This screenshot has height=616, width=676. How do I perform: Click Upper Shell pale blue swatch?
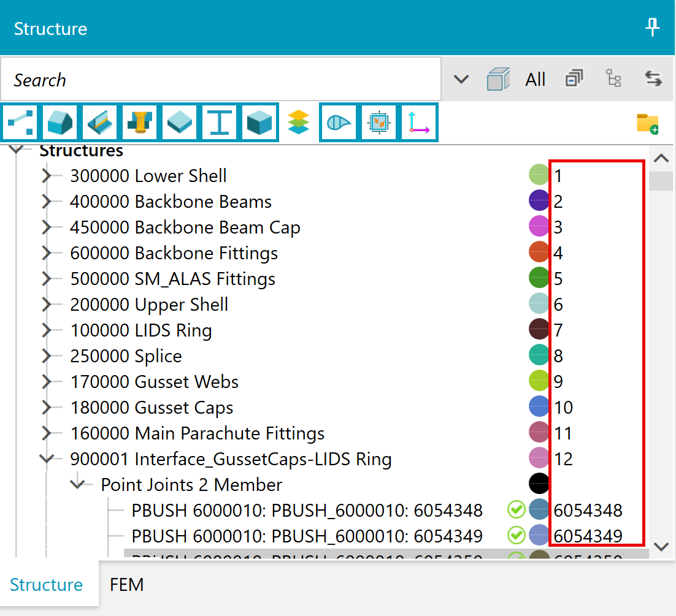click(x=539, y=303)
